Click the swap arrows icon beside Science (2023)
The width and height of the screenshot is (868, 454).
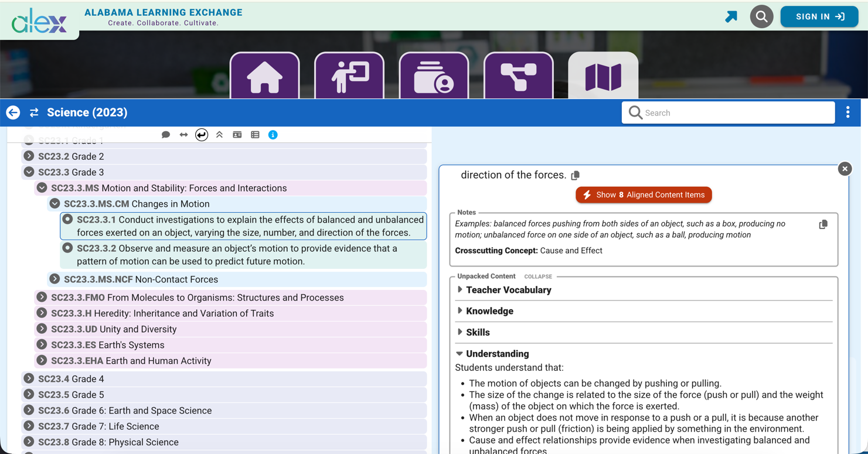[x=34, y=112]
